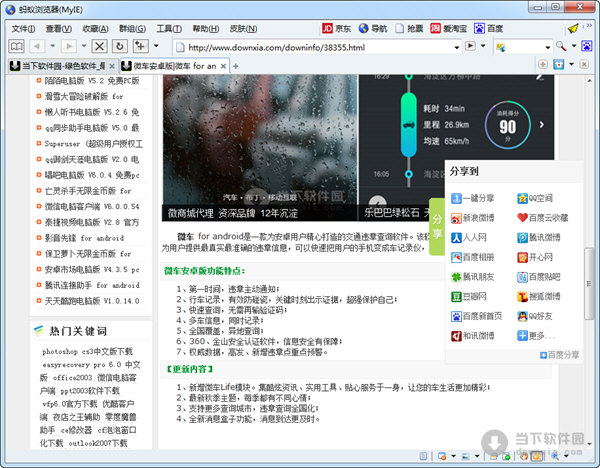Share to 新浪微博
600x468 pixels.
click(473, 218)
